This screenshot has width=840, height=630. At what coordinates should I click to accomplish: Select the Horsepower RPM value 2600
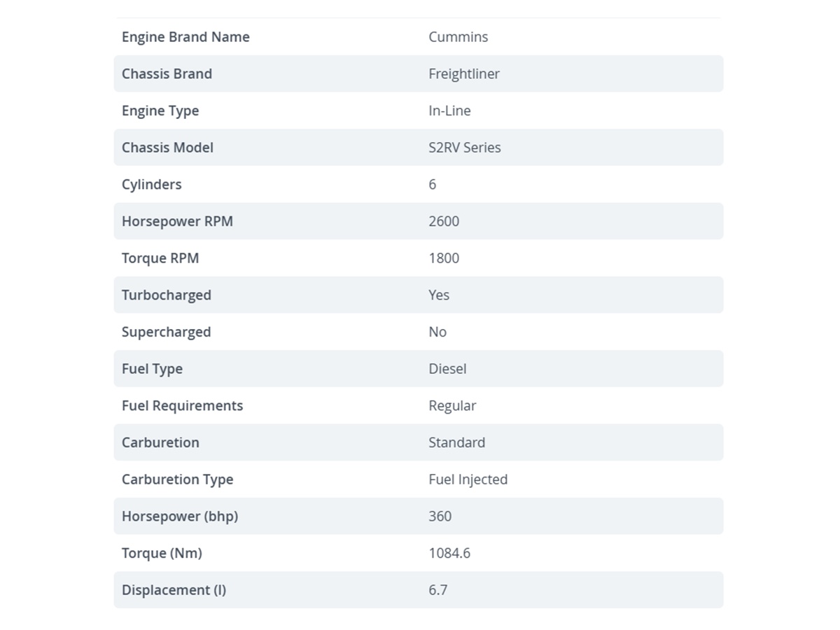(x=444, y=221)
